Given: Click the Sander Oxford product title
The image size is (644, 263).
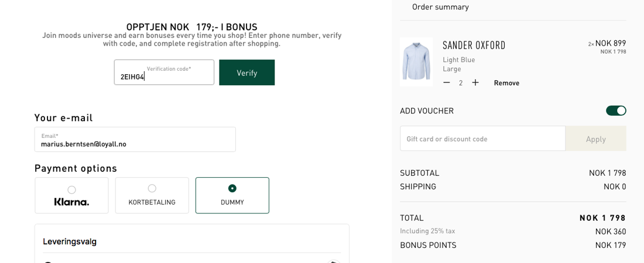Looking at the screenshot, I should pyautogui.click(x=474, y=46).
